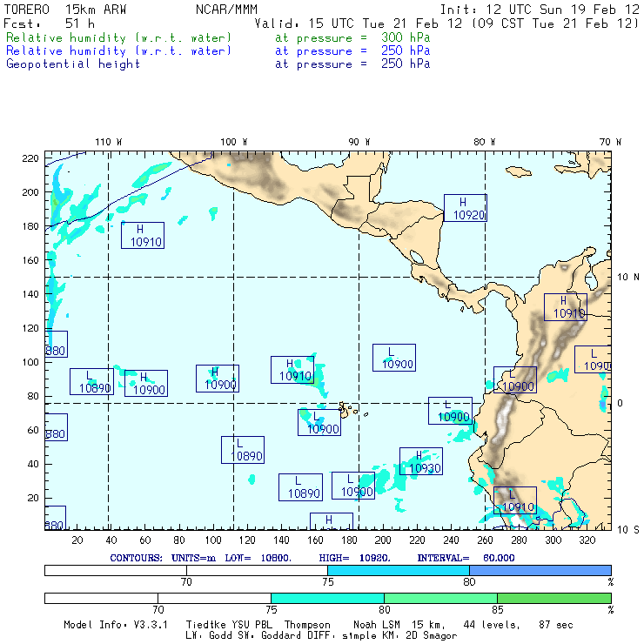Click the '100 W' longitude label
This screenshot has width=644, height=644.
tap(234, 142)
